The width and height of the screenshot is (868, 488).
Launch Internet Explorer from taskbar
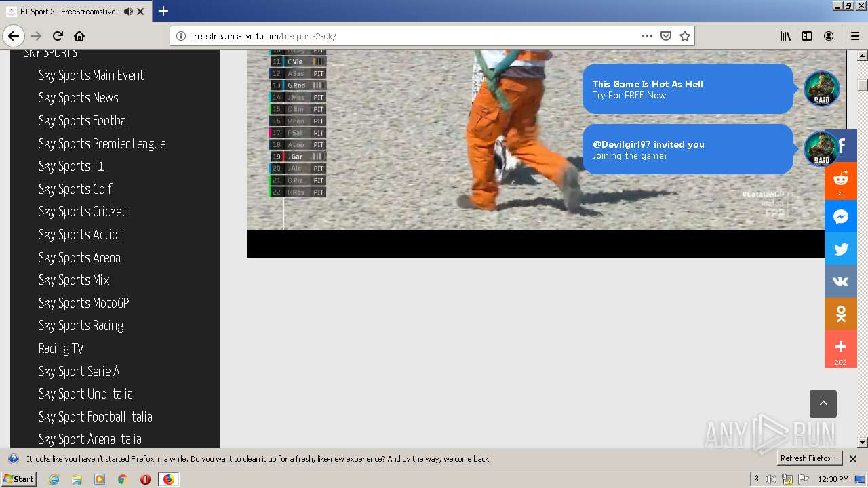click(x=54, y=479)
